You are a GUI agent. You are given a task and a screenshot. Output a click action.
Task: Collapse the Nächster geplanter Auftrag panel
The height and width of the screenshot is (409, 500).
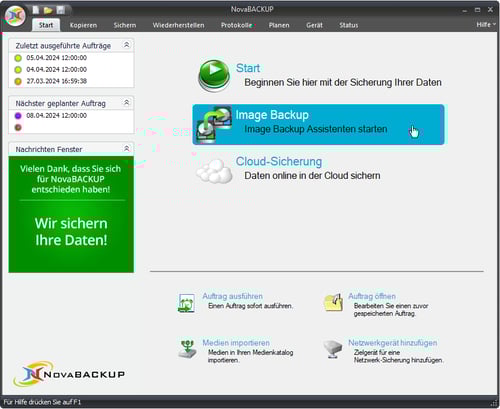pos(127,102)
